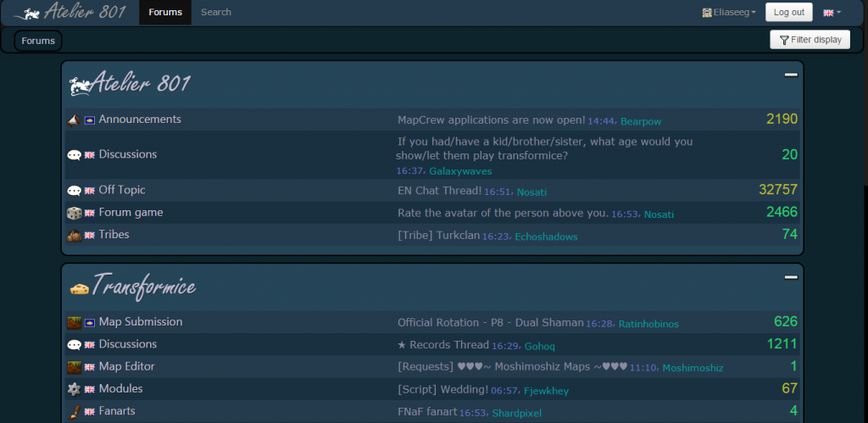Open the FNaF fanart thread
The width and height of the screenshot is (868, 423).
pyautogui.click(x=427, y=412)
